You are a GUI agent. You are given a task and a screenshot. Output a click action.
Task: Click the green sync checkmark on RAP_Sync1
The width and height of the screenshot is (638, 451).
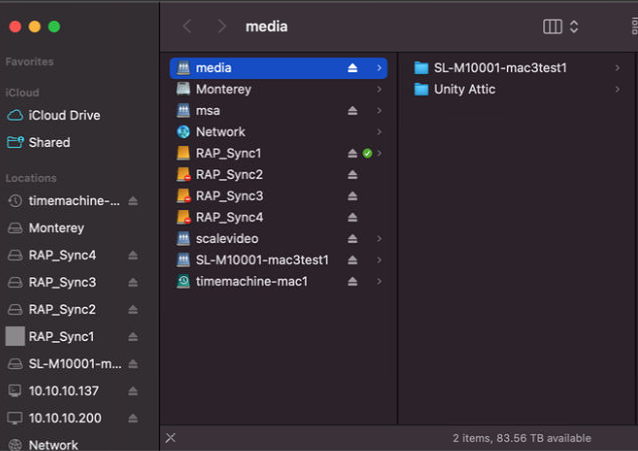pyautogui.click(x=367, y=153)
